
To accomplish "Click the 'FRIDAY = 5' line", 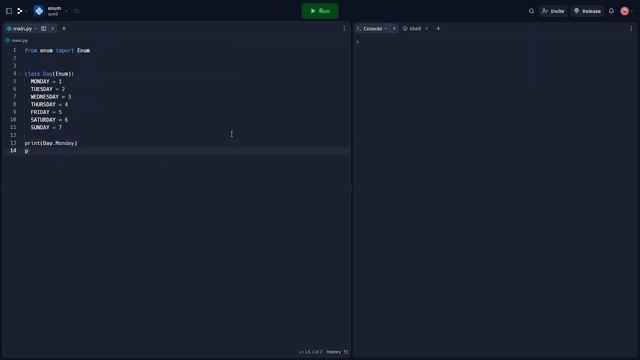I will 46,112.
